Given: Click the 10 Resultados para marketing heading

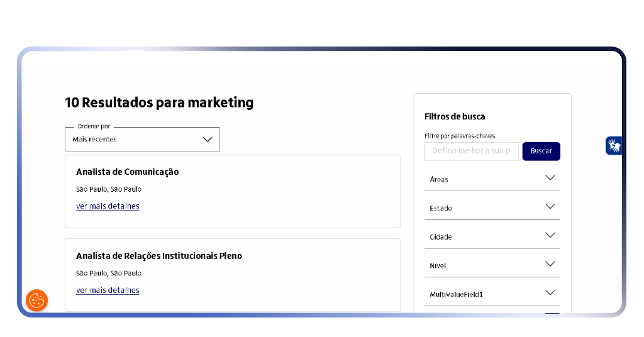Looking at the screenshot, I should (x=159, y=102).
